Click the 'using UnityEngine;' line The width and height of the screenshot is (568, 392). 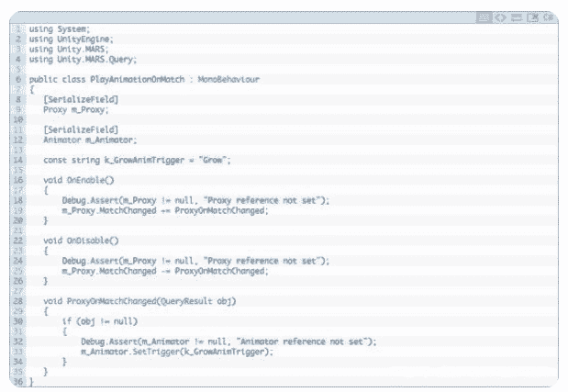tap(71, 39)
